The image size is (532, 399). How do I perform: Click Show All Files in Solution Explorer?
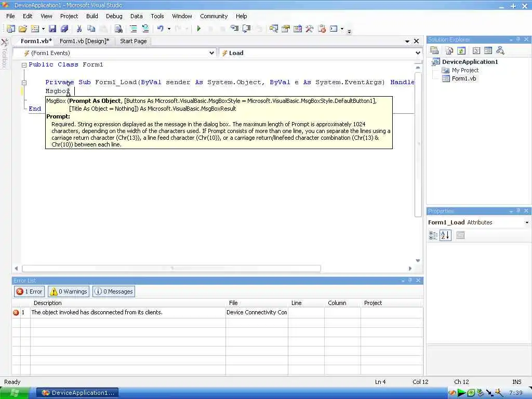click(x=449, y=50)
